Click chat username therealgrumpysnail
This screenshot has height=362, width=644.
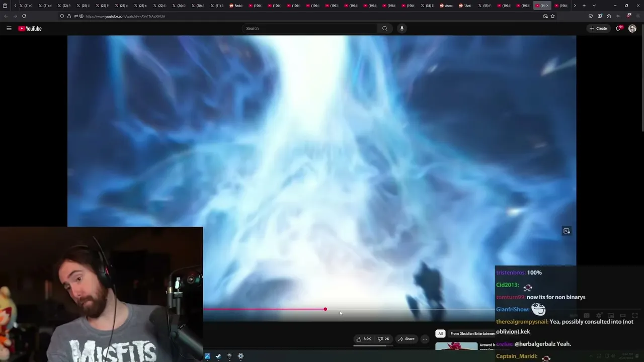(x=522, y=322)
